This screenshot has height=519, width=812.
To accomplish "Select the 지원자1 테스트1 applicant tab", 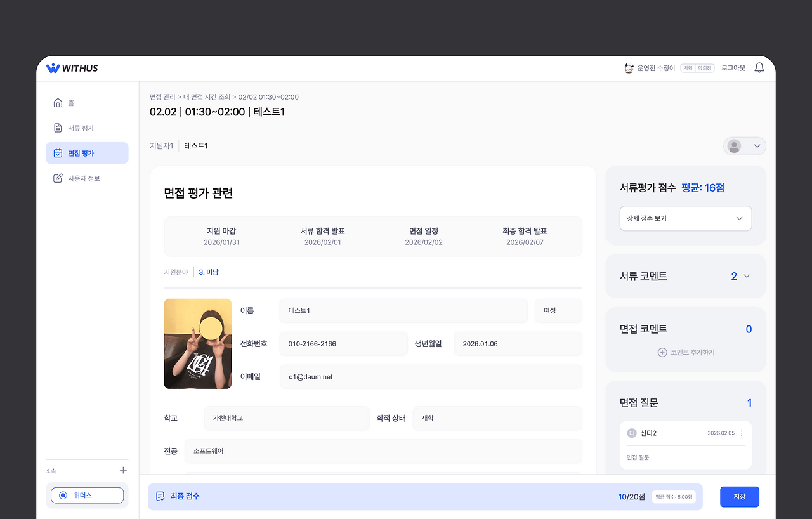I will (179, 146).
